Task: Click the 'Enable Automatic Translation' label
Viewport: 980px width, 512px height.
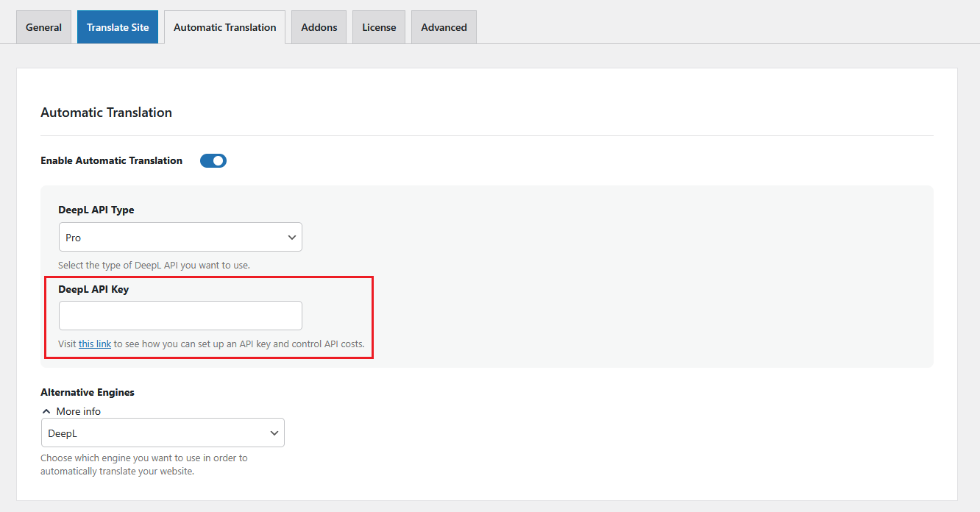Action: point(111,160)
